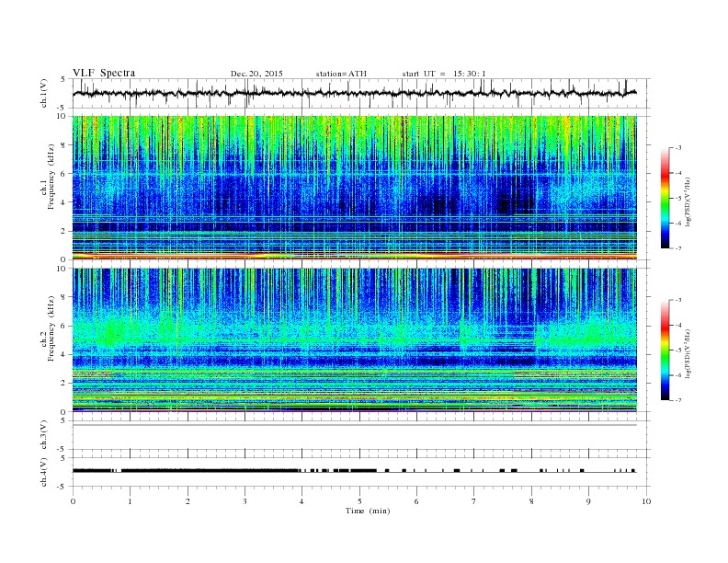Click the "9" tick on the time axis
Screen dimensions: 728x563
[x=588, y=501]
